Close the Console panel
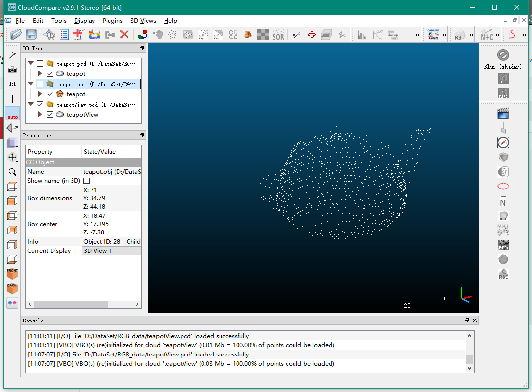 click(474, 321)
